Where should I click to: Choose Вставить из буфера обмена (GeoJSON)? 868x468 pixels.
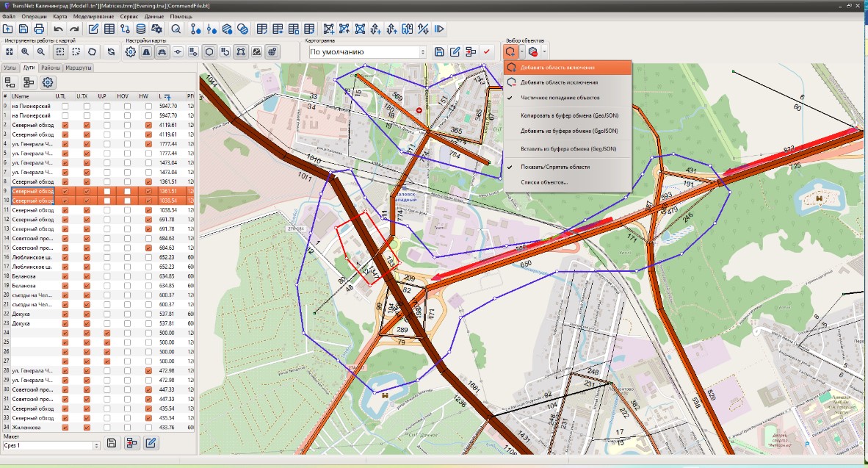568,149
